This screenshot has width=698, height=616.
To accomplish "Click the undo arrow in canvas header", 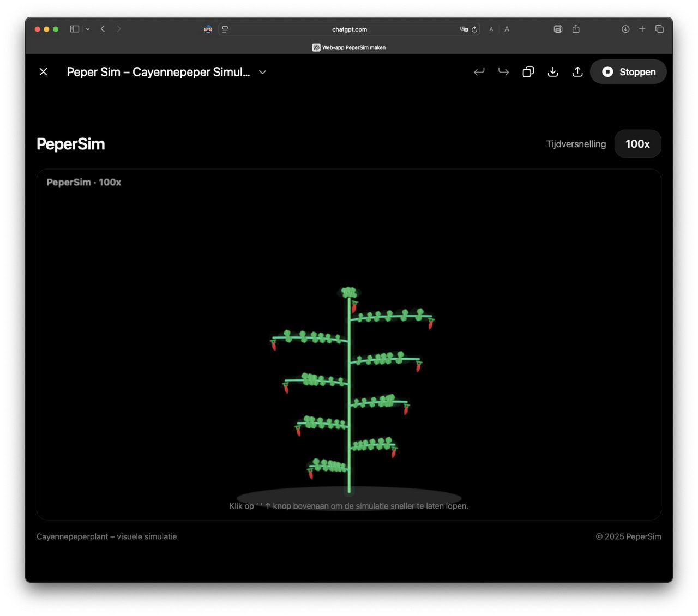I will point(479,72).
